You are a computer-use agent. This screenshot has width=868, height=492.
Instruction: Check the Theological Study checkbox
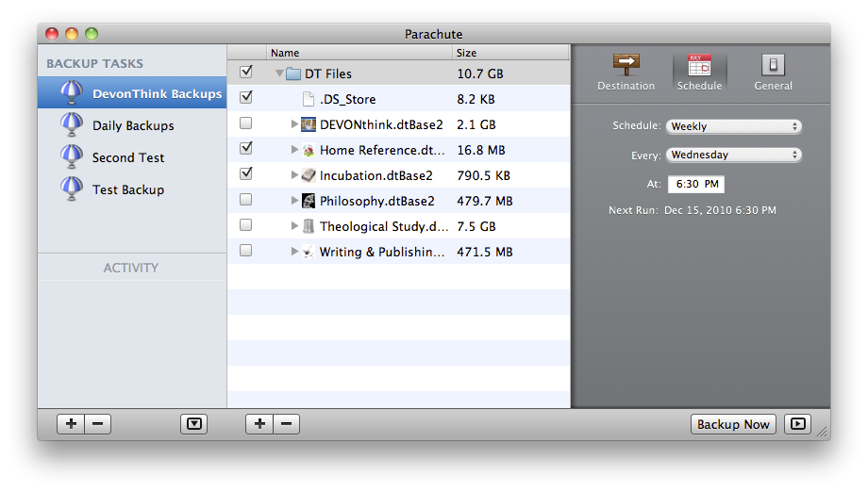coord(246,225)
